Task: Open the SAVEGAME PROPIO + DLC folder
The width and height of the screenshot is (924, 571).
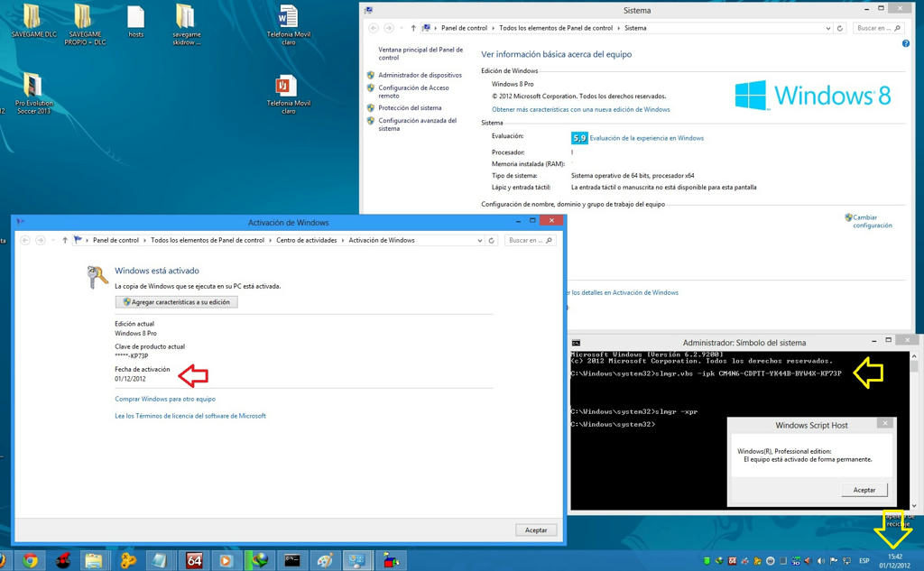Action: pyautogui.click(x=85, y=24)
